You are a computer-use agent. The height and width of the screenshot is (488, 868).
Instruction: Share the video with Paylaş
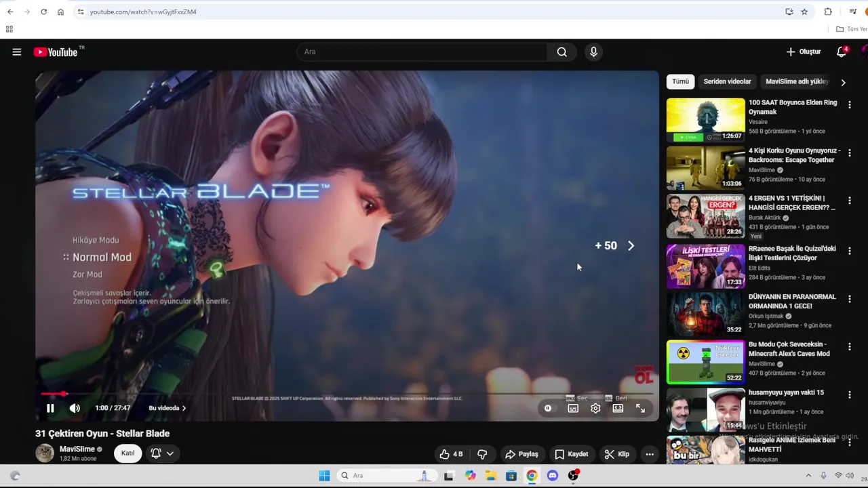pyautogui.click(x=521, y=454)
